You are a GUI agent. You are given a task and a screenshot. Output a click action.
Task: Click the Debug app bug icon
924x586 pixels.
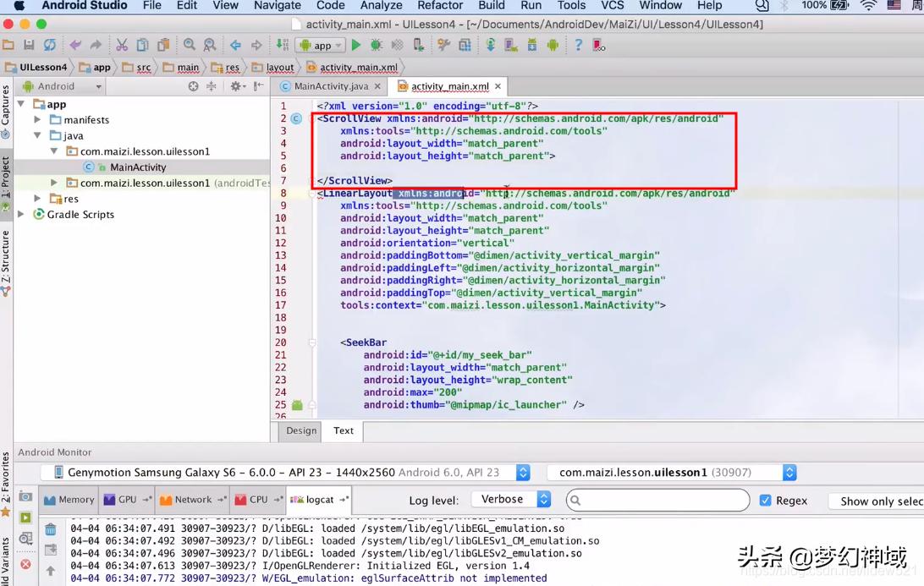(376, 45)
